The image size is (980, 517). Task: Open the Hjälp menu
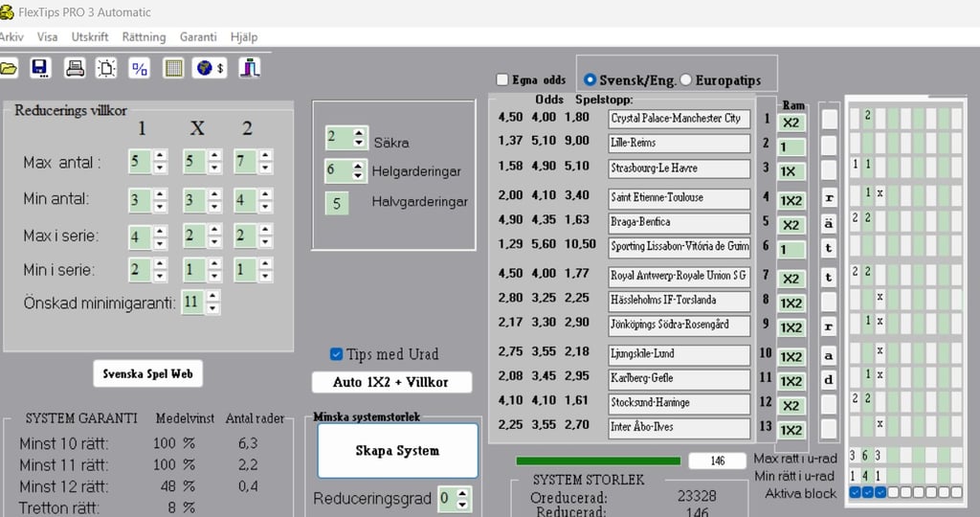point(244,37)
